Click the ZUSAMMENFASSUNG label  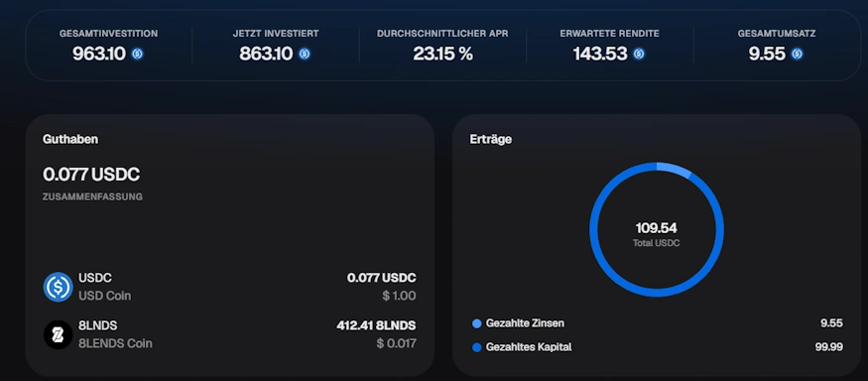click(x=92, y=196)
